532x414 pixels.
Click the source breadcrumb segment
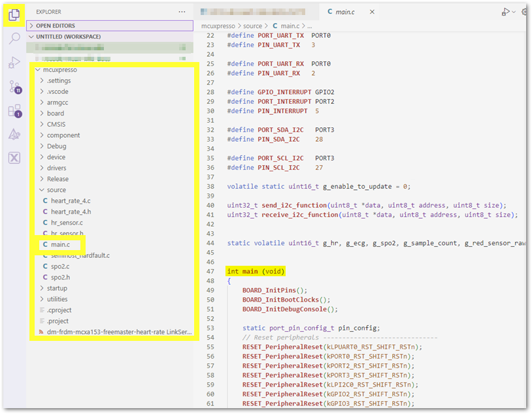252,26
